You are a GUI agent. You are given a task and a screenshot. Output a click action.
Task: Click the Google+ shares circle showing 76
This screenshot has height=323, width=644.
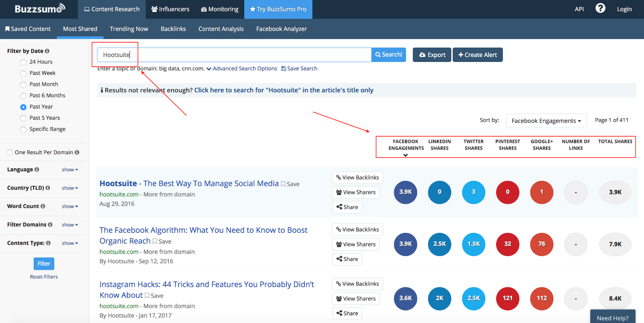click(x=542, y=244)
